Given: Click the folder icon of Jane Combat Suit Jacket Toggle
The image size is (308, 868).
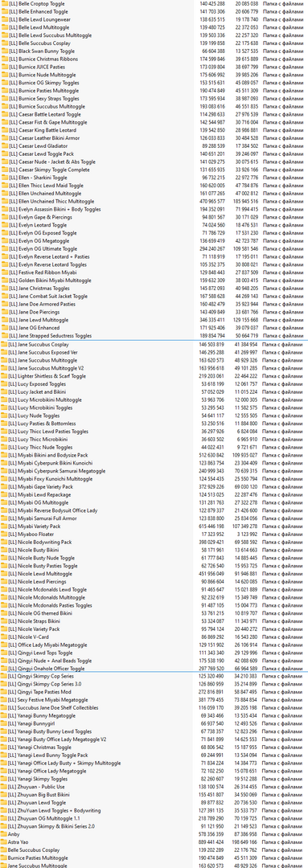Looking at the screenshot, I should click(5, 297).
